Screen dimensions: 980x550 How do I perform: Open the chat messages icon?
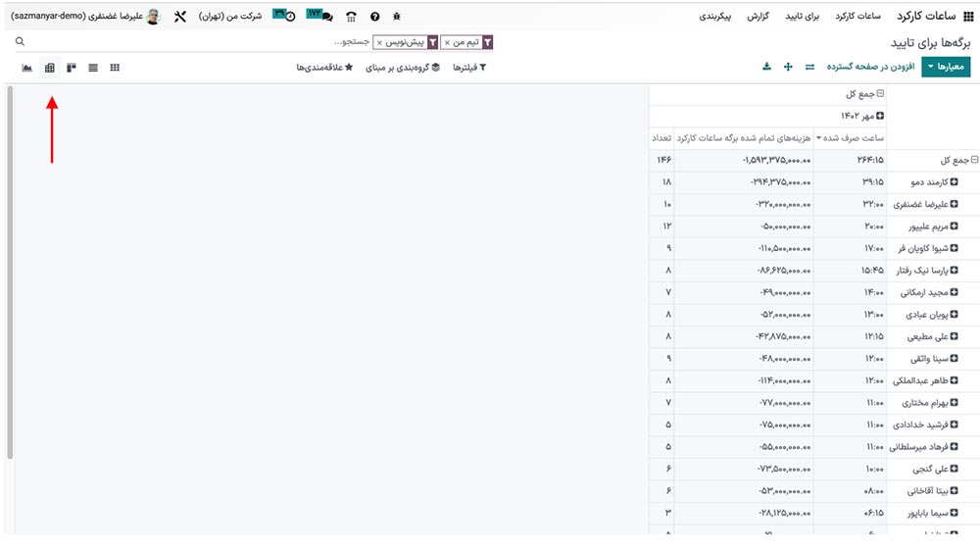coord(326,17)
